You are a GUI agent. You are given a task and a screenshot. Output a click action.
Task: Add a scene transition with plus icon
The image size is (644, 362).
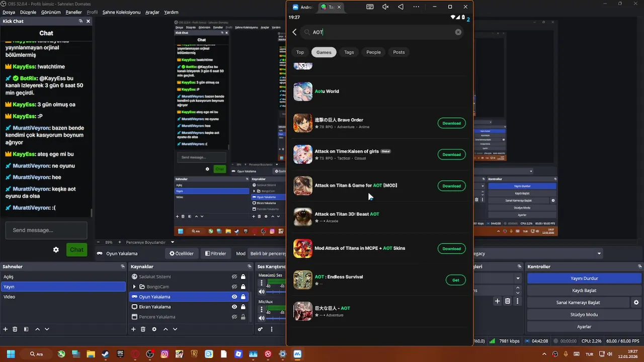click(x=497, y=301)
